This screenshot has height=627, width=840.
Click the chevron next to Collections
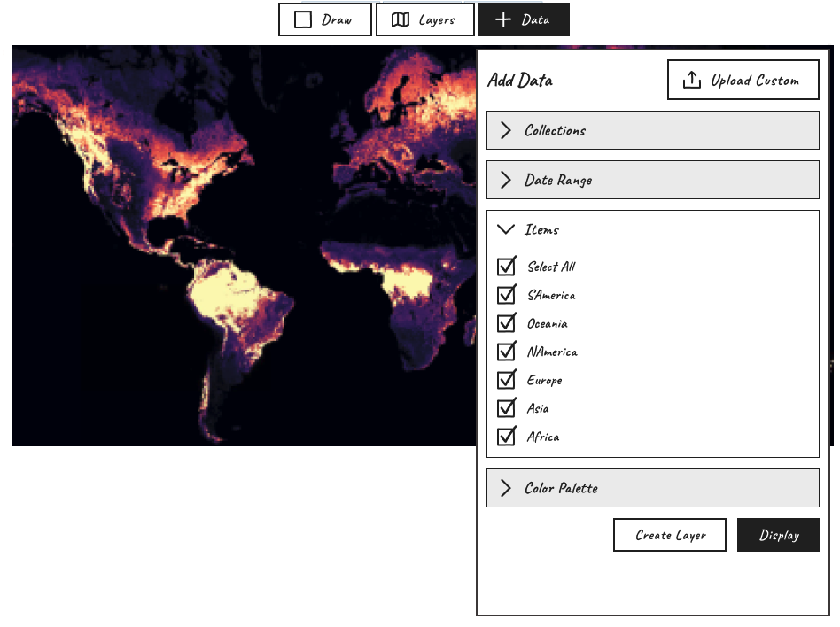click(x=505, y=130)
